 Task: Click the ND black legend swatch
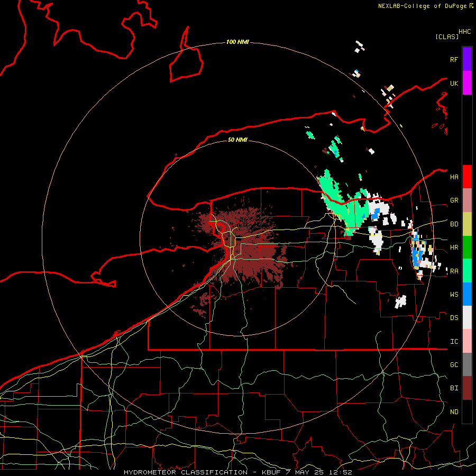[x=467, y=411]
